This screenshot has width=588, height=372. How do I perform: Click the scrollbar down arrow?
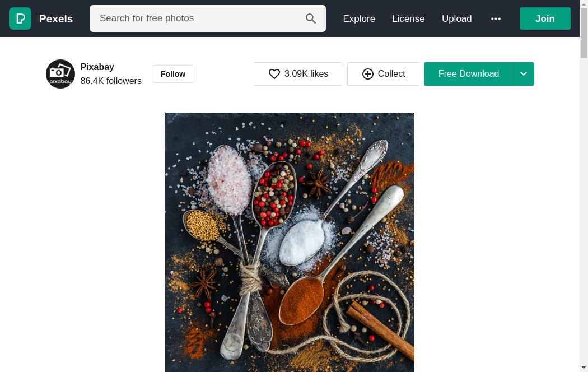point(584,368)
